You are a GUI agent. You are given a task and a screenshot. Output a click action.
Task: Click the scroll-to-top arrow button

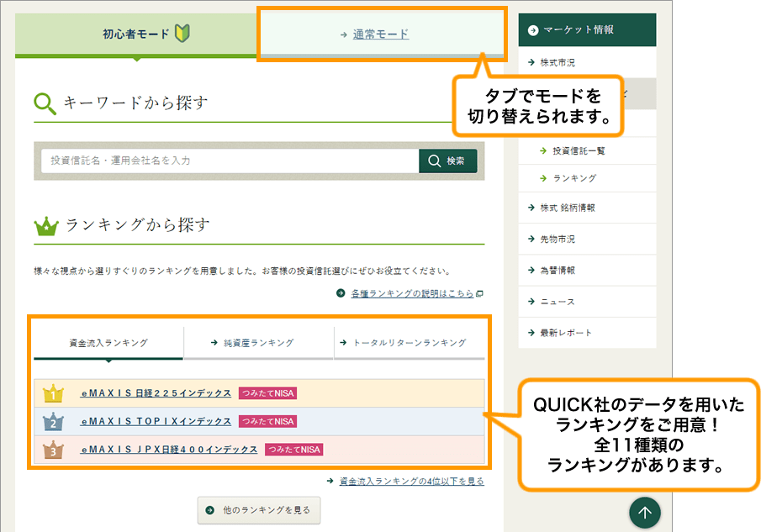click(644, 513)
